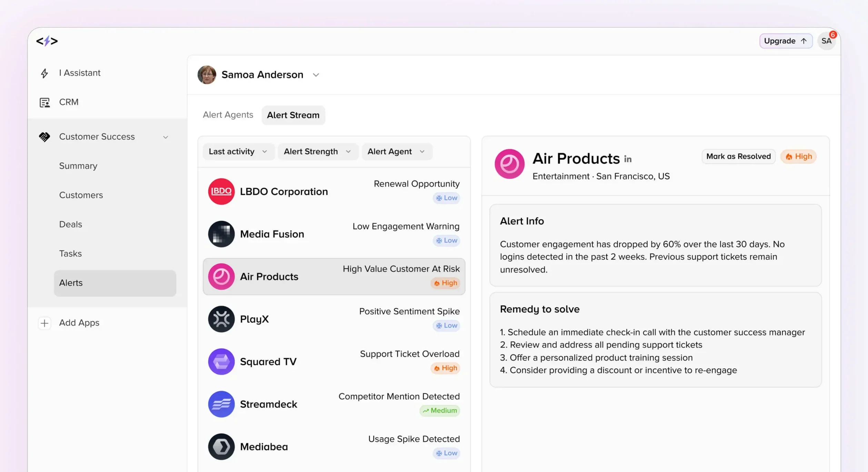Select the Alert Stream tab

tap(293, 115)
